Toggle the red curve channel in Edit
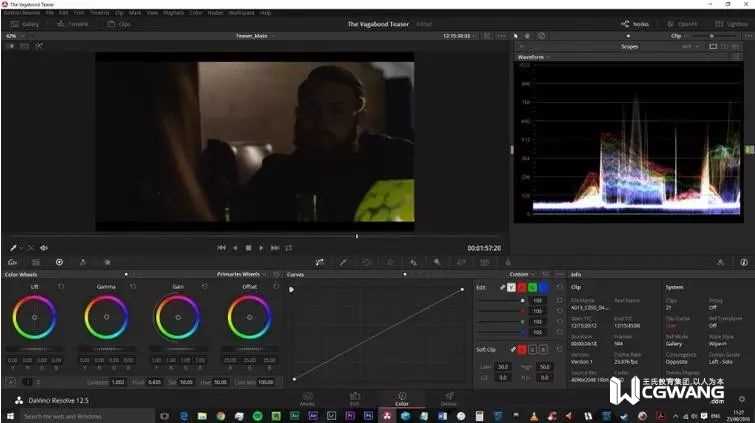 [x=522, y=288]
